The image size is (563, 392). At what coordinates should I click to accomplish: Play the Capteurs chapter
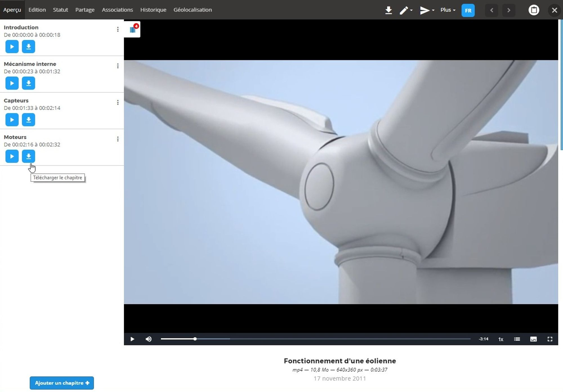click(x=12, y=120)
